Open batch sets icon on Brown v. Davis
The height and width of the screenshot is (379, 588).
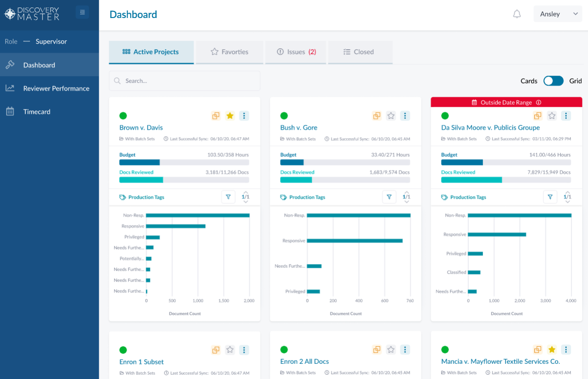[x=216, y=115]
